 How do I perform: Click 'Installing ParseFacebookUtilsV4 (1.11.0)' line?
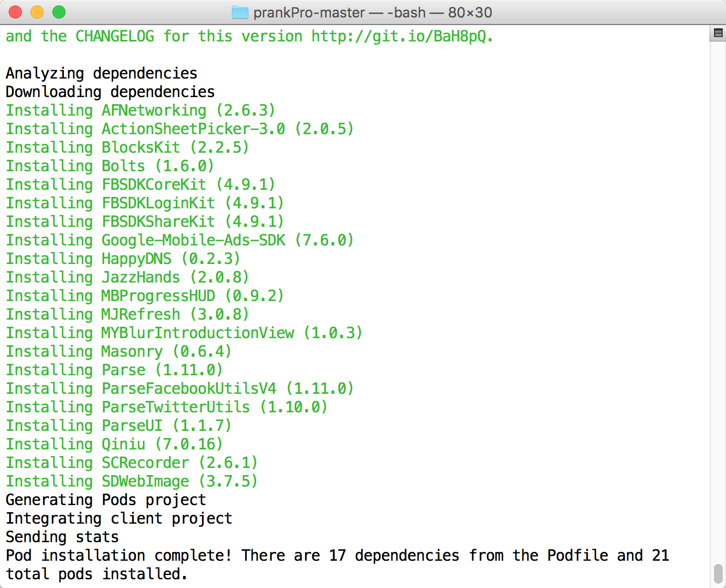[x=180, y=389]
